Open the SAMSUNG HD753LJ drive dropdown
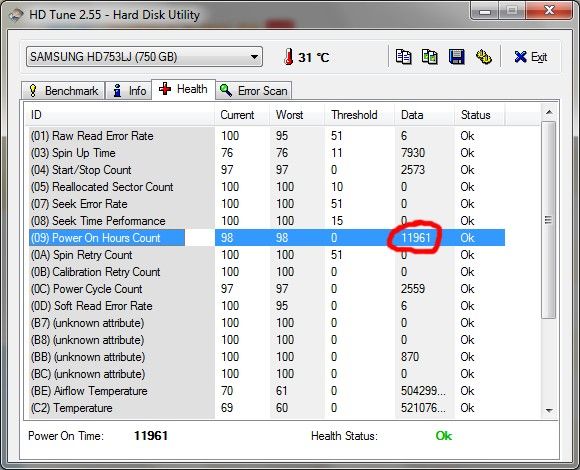580x470 pixels. coord(144,57)
